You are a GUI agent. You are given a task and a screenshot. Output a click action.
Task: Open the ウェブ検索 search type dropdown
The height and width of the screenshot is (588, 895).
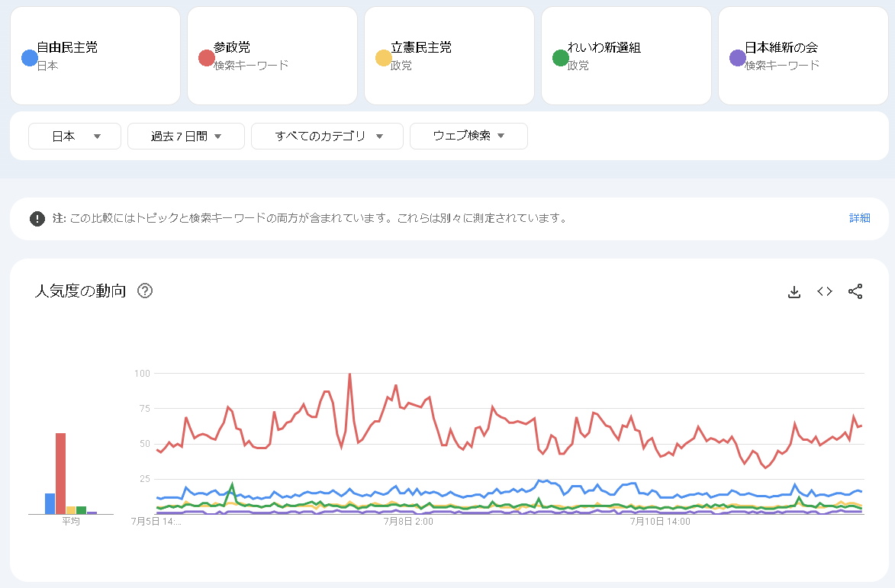click(x=468, y=137)
